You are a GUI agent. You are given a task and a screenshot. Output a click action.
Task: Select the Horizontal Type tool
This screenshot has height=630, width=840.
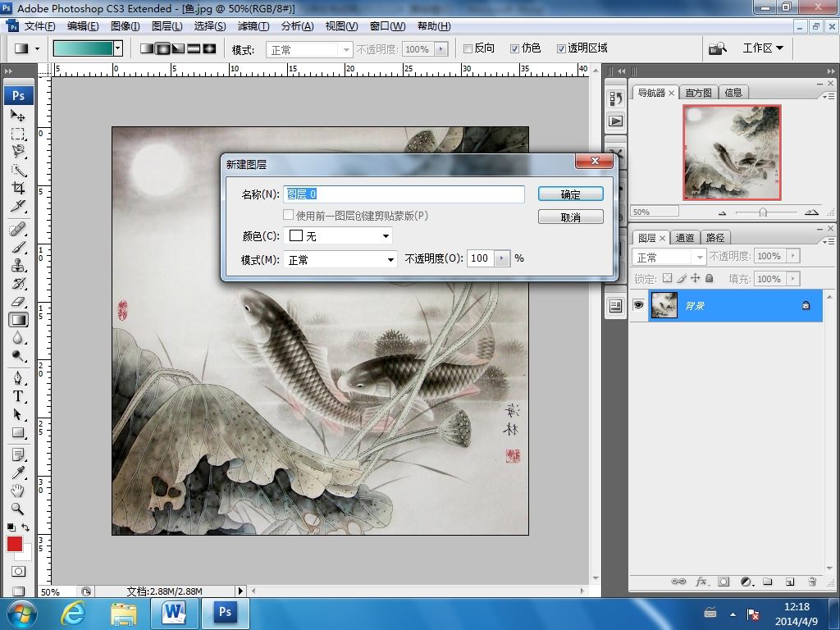coord(18,396)
